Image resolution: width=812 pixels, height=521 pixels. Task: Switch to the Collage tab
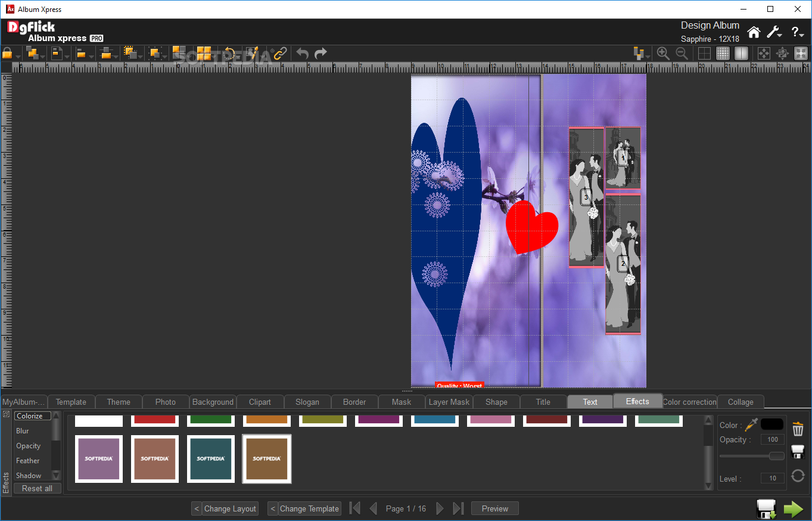(x=741, y=402)
